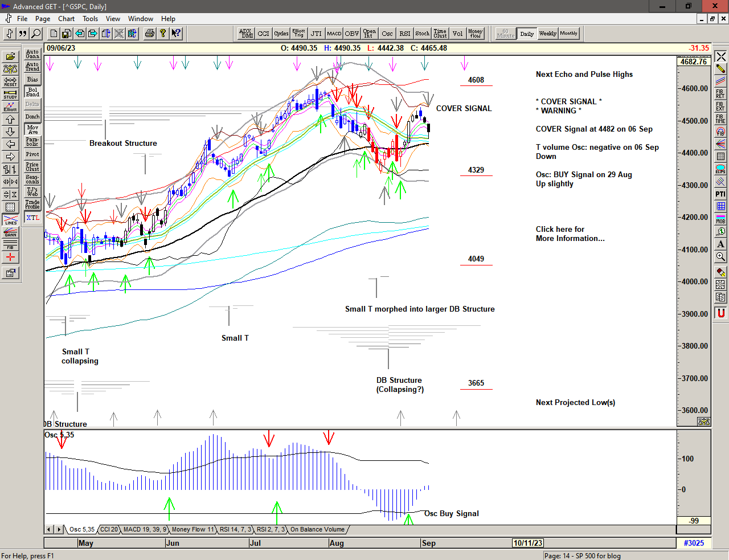Click the print icon in toolbar
This screenshot has width=729, height=560.
coord(149,34)
